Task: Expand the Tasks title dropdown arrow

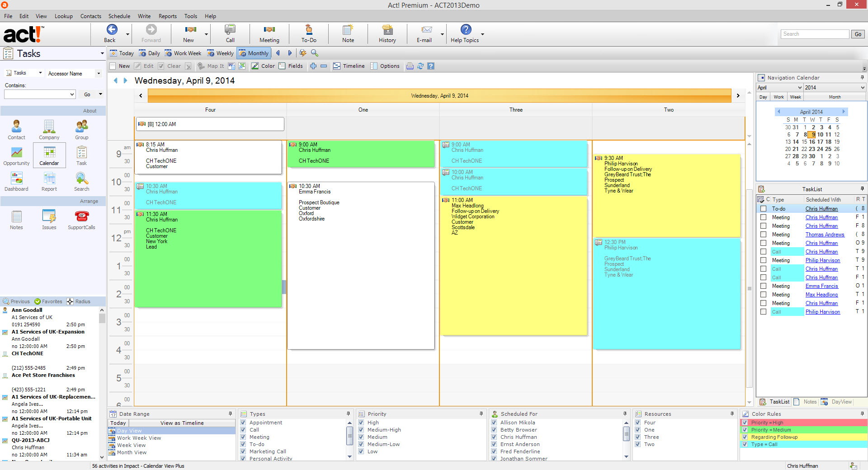Action: (x=102, y=53)
